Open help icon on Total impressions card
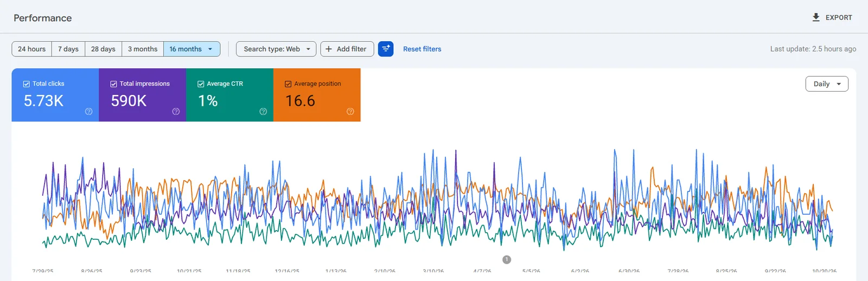This screenshot has width=868, height=281. pyautogui.click(x=176, y=111)
